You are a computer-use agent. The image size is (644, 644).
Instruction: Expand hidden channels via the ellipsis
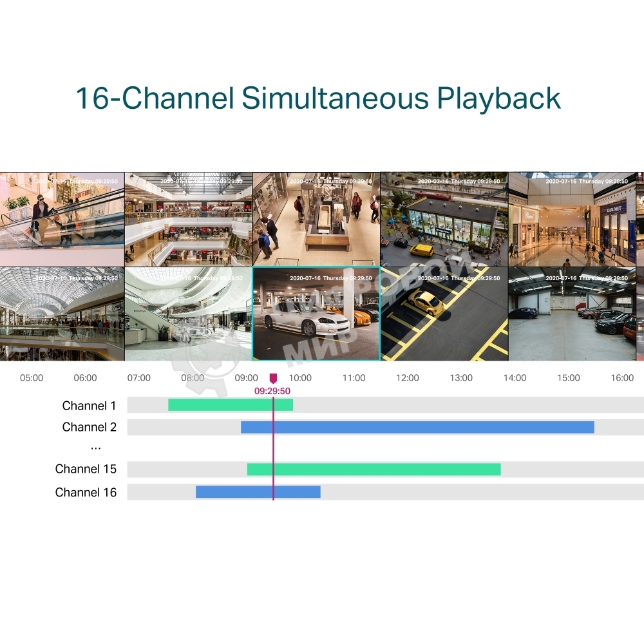95,447
